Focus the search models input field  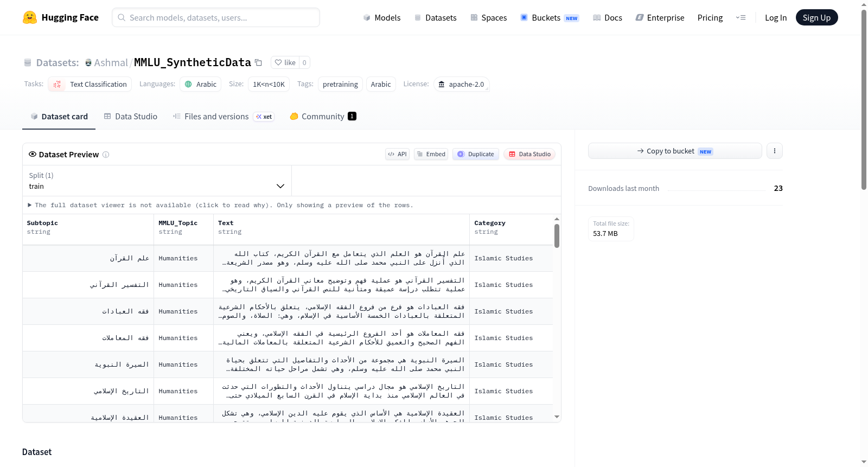pyautogui.click(x=216, y=17)
